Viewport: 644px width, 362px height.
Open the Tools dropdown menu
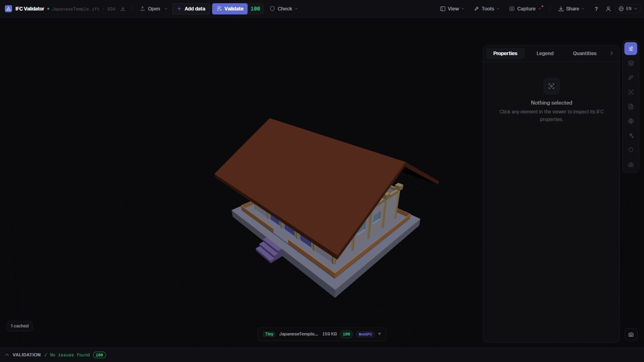coord(487,9)
